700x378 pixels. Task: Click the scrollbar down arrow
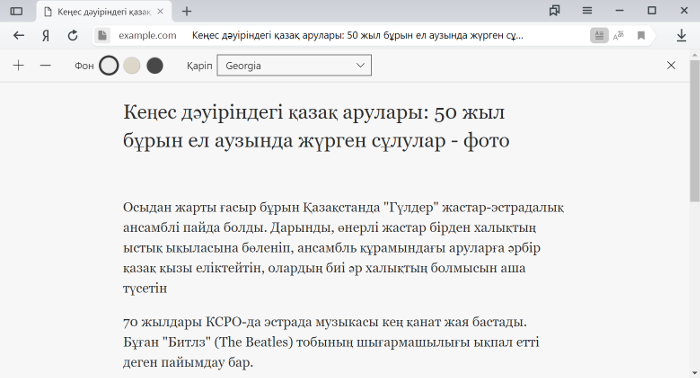click(x=695, y=373)
